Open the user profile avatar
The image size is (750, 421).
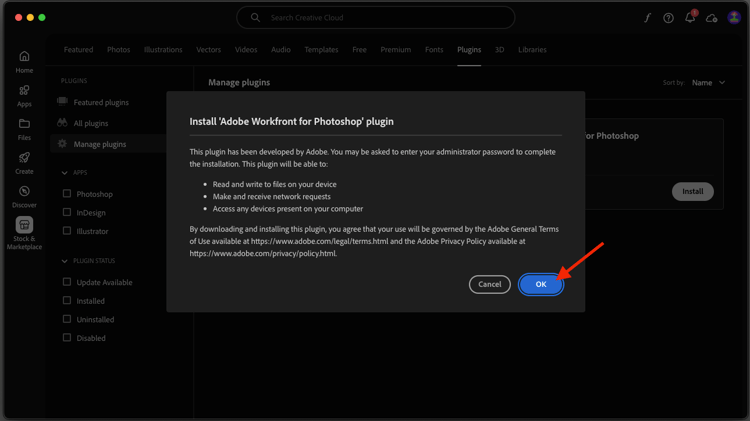(x=734, y=18)
